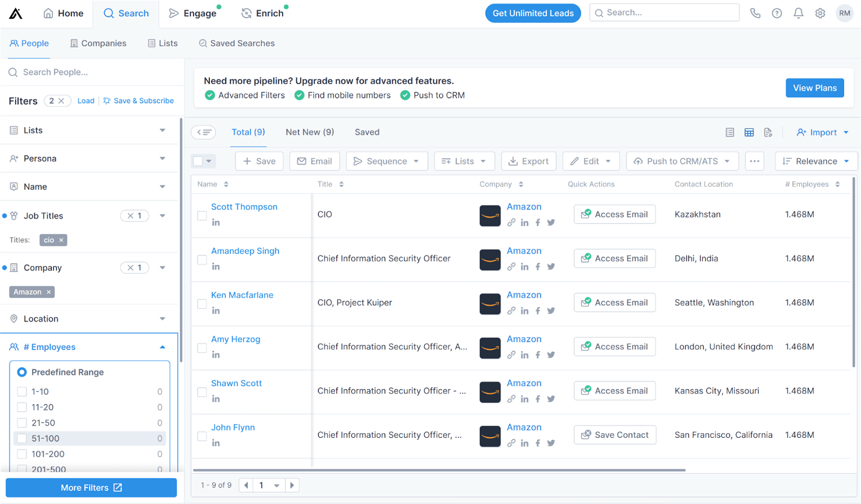Switch to Net New (9) tab
The height and width of the screenshot is (504, 861).
coord(309,132)
